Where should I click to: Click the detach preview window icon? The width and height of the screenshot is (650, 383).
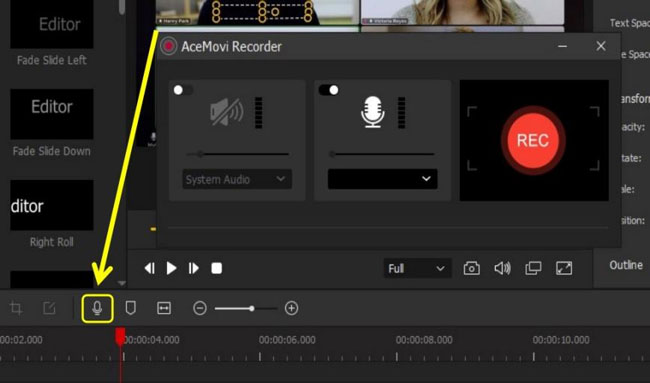click(533, 269)
